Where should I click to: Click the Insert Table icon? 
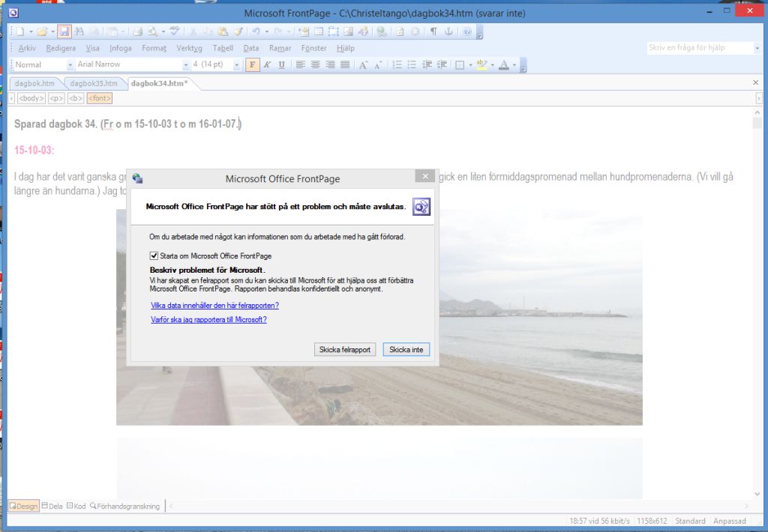(319, 31)
